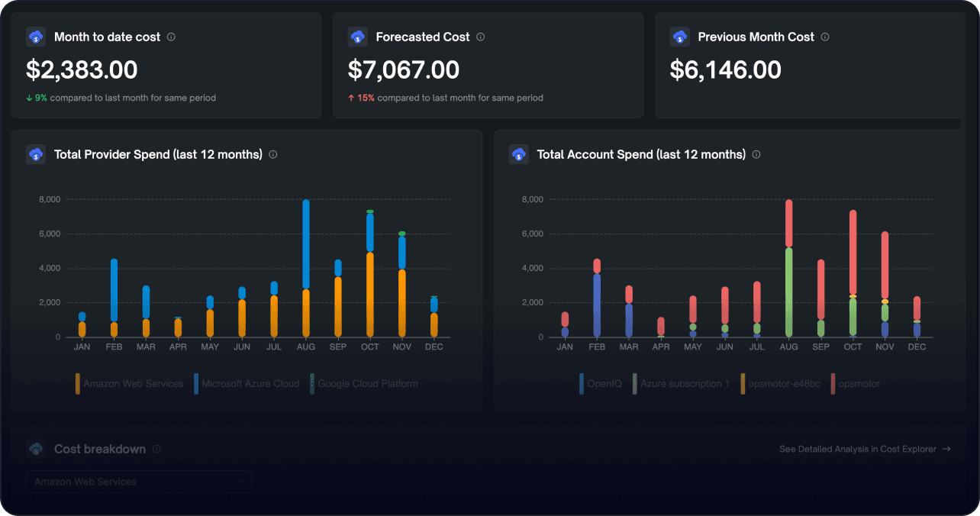This screenshot has height=516, width=980.
Task: Click the $2,383.00 month to date value
Action: tap(82, 70)
